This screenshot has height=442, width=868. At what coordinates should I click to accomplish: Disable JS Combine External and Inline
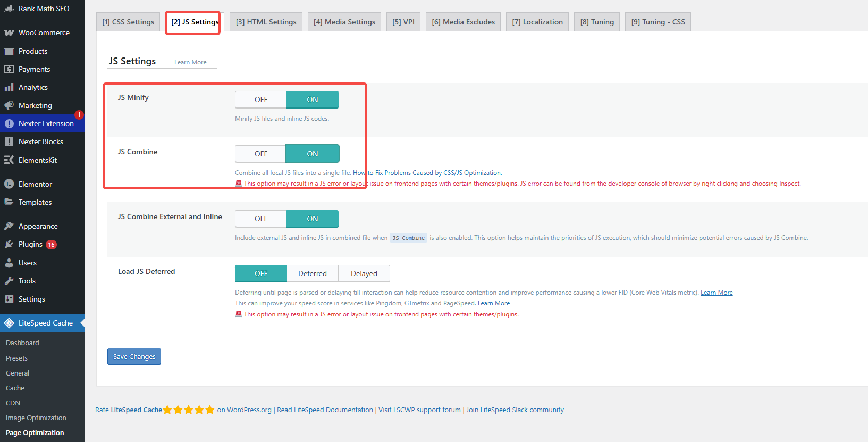point(261,219)
